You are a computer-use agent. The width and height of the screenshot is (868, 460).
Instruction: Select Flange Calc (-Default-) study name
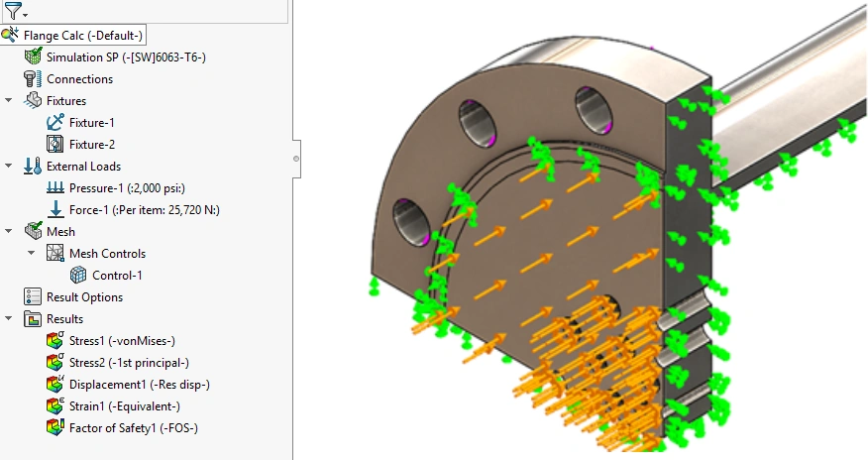(x=83, y=36)
